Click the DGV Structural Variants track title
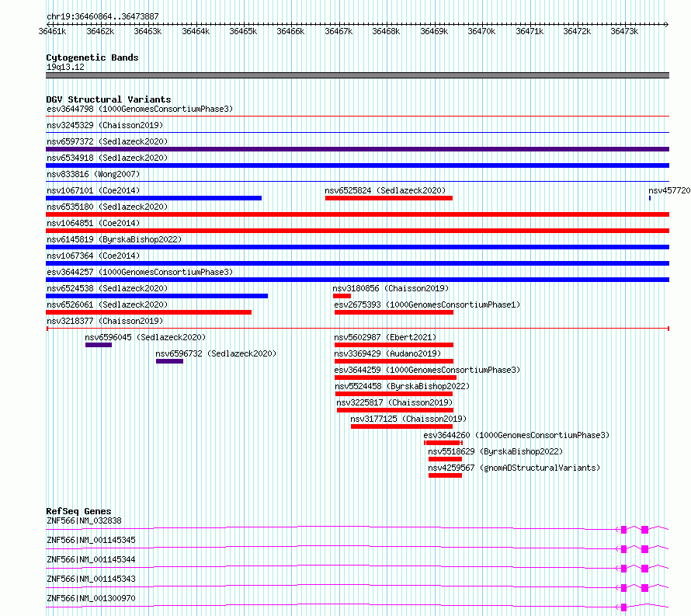This screenshot has height=616, width=691. coord(109,99)
